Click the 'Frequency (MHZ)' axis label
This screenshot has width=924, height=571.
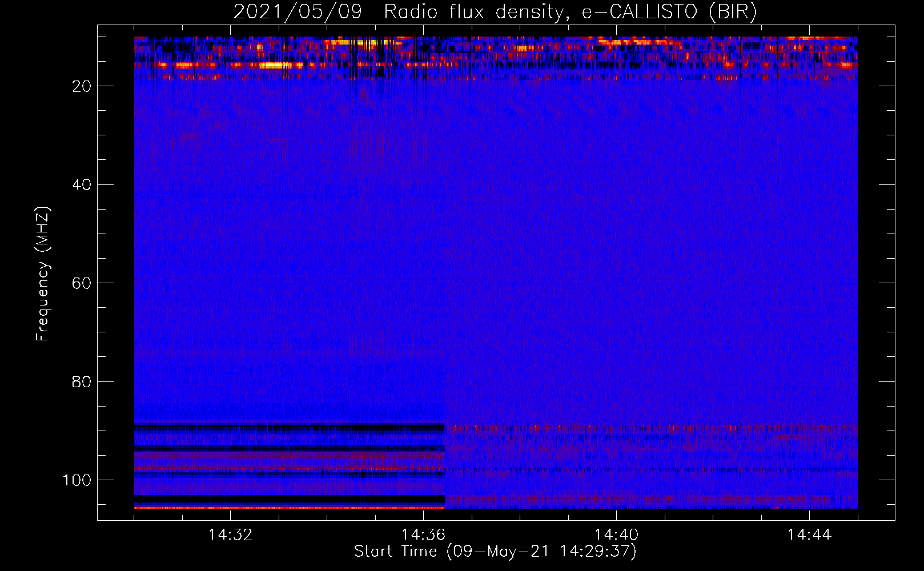pos(43,274)
